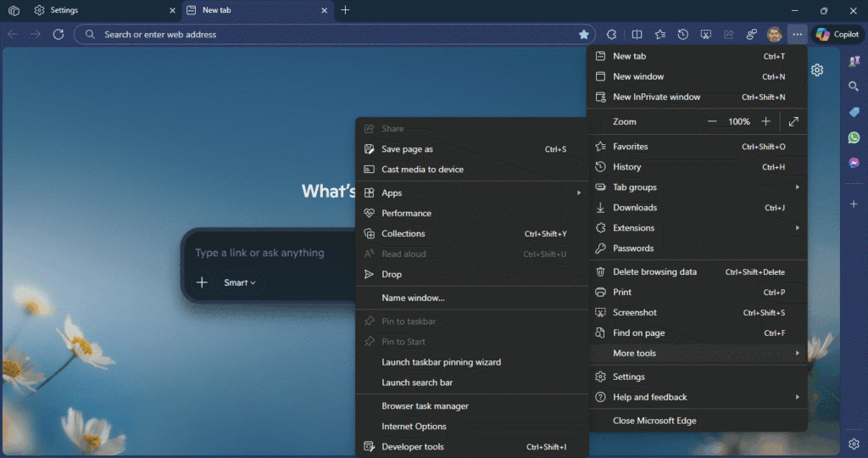Open WhatsApp icon in sidebar

tap(854, 137)
